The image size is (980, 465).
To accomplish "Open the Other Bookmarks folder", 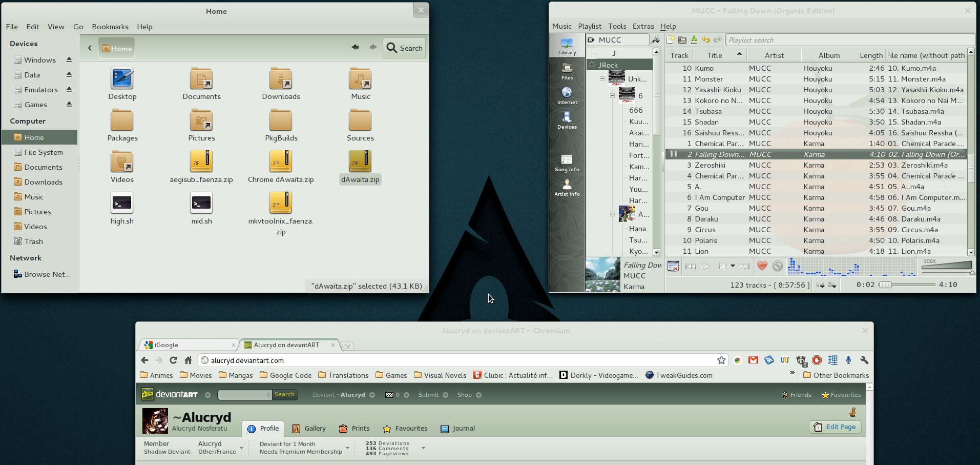I will coord(836,375).
